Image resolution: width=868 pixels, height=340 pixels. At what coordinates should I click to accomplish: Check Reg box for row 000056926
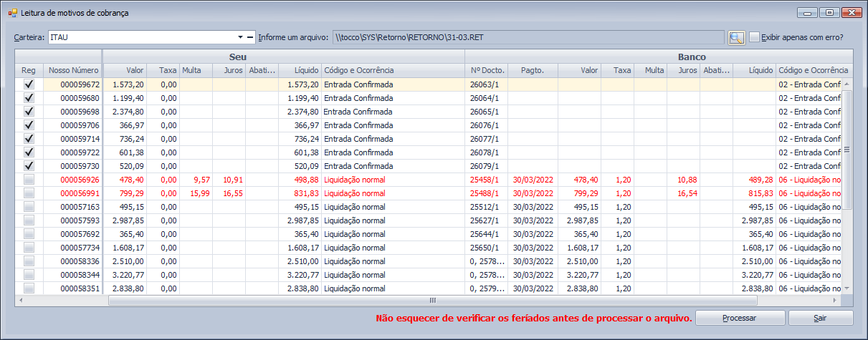29,180
